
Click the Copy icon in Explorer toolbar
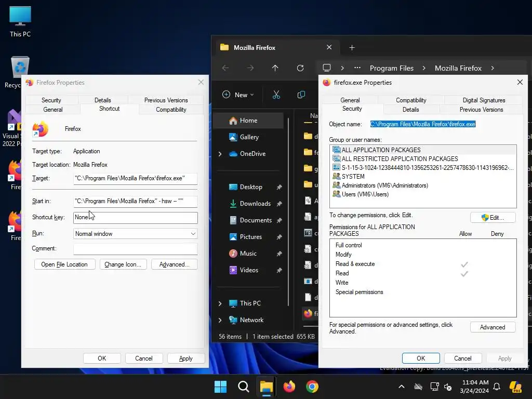pyautogui.click(x=301, y=95)
